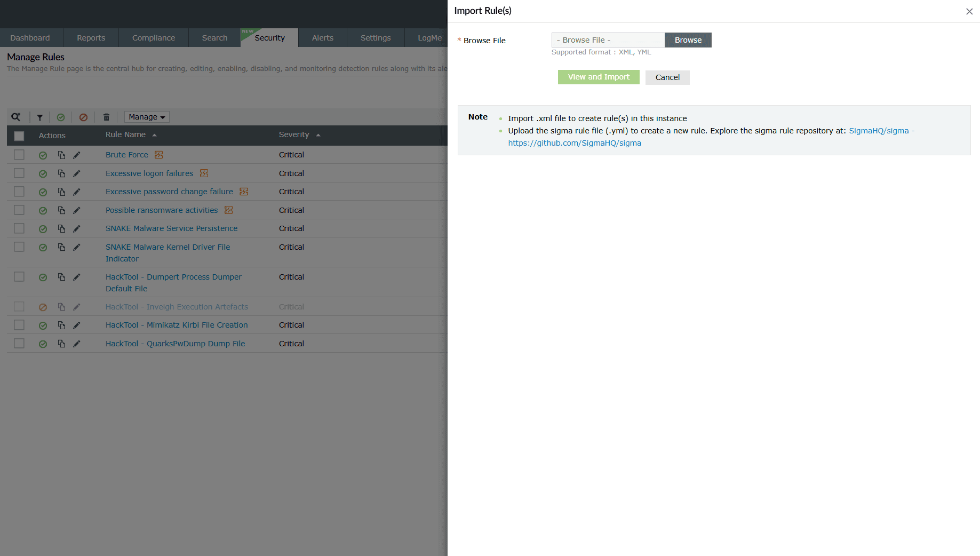Screen dimensions: 980x556
Task: Open the Manage dropdown menu
Action: click(146, 116)
